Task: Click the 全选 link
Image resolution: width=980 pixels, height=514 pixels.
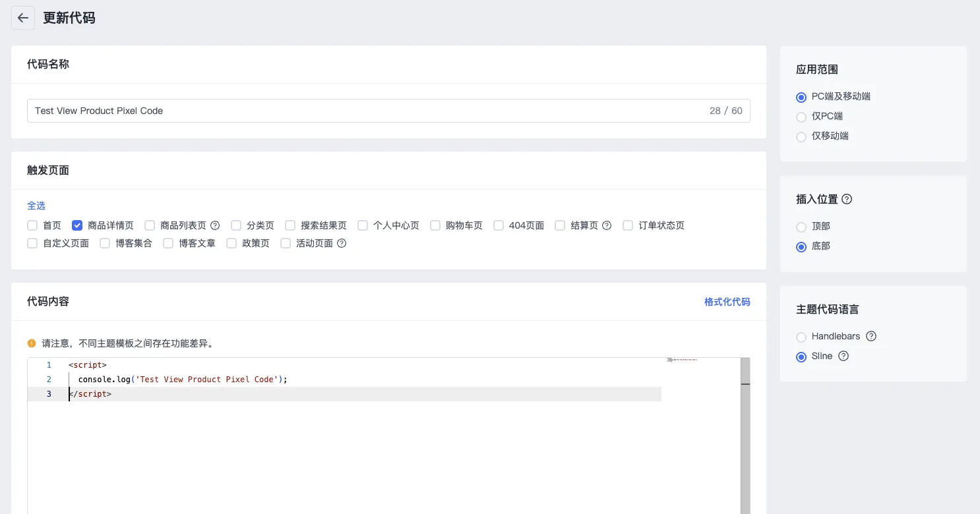Action: point(36,206)
